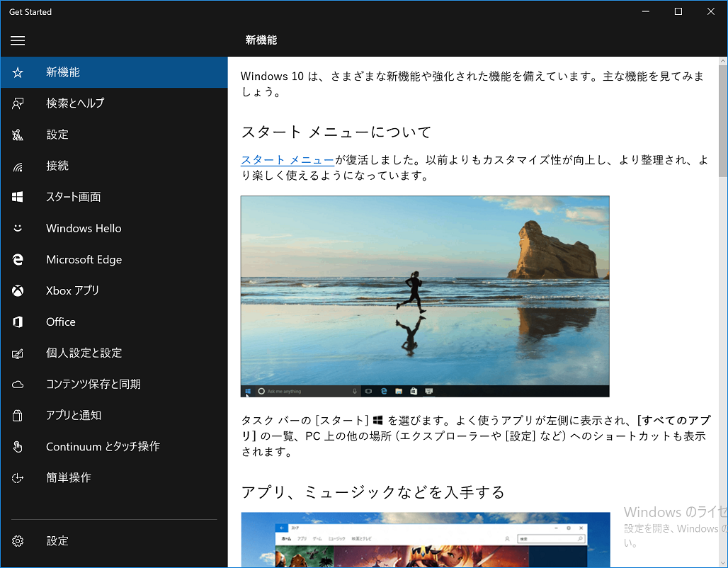Image resolution: width=728 pixels, height=568 pixels.
Task: Select 新機能 in the sidebar
Action: [114, 72]
